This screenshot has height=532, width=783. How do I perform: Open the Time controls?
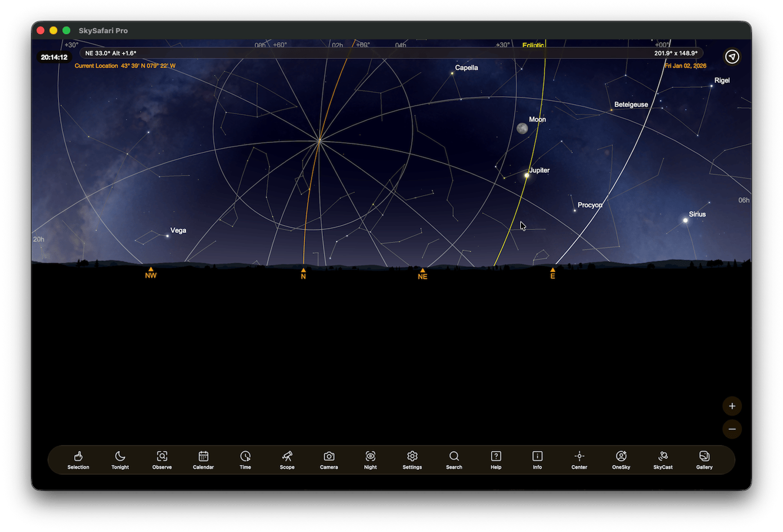(x=245, y=459)
